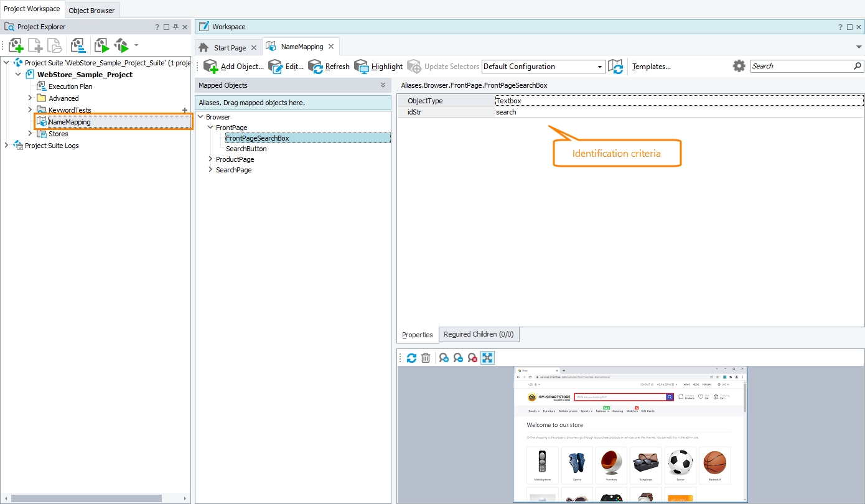Click the Create New Project icon
Screen dimensions: 865x504
tap(16, 45)
